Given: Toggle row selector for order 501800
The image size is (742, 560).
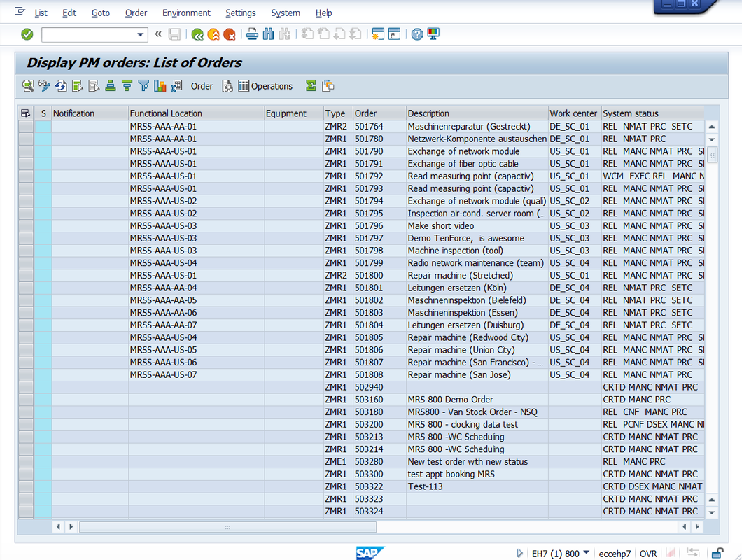Looking at the screenshot, I should coord(26,275).
